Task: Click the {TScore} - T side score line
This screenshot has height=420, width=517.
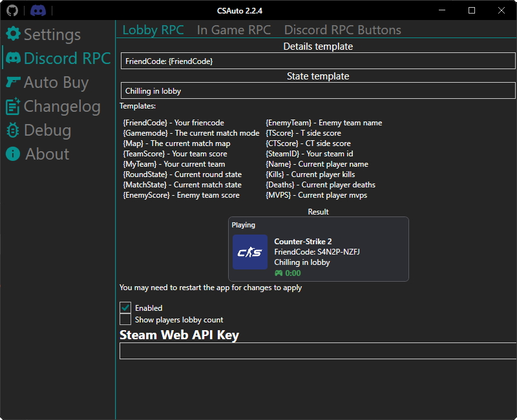Action: point(303,133)
